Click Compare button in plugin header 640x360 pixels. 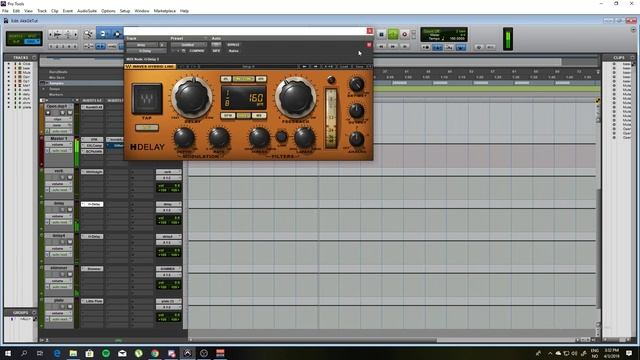click(197, 51)
